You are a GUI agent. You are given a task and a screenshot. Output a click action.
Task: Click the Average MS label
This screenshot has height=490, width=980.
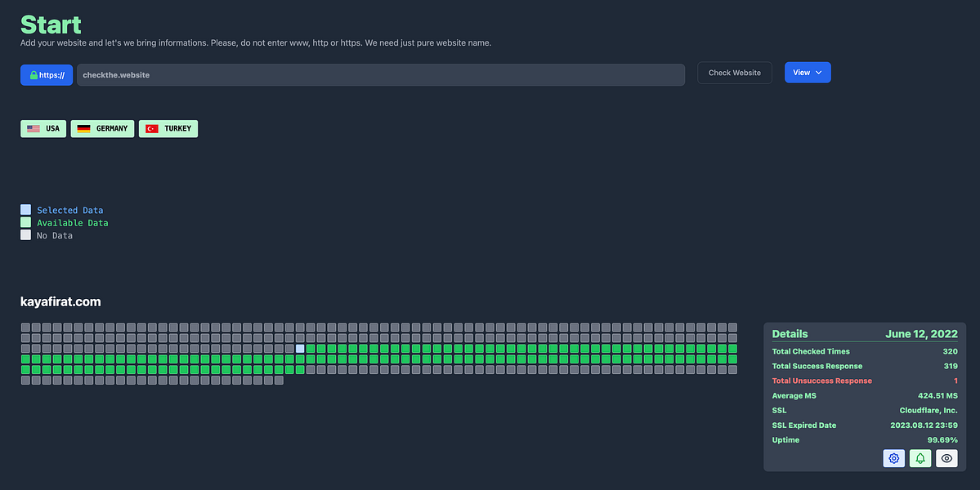pos(794,396)
